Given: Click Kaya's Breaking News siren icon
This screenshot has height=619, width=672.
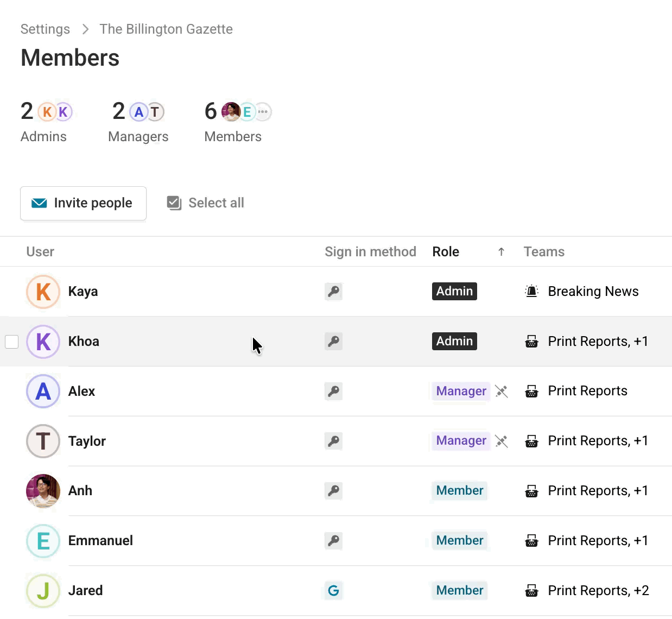Looking at the screenshot, I should 531,292.
